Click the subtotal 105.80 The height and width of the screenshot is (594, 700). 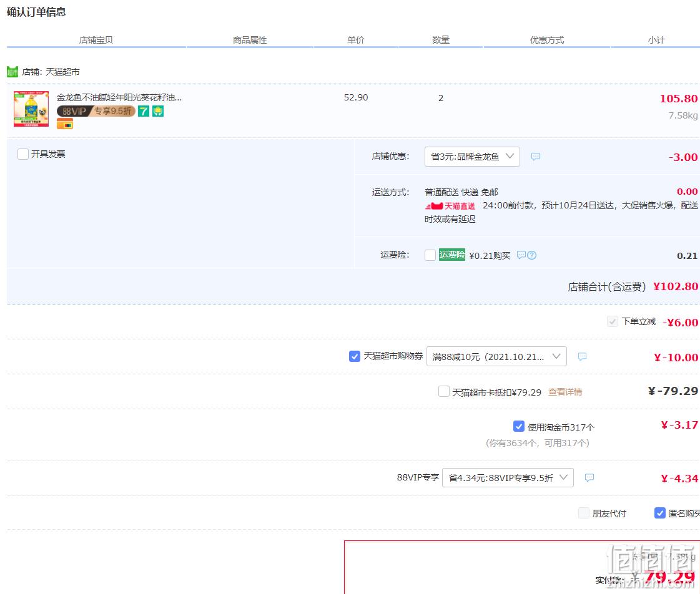pos(679,99)
